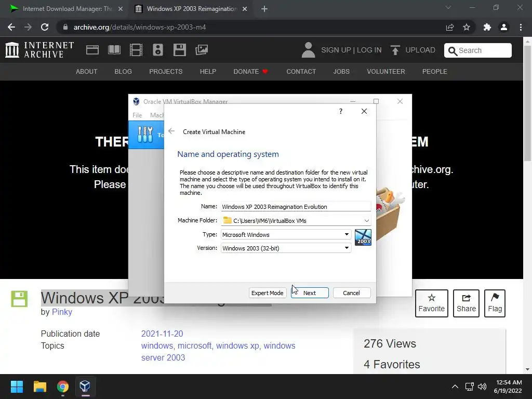Click the UPLOAD link
The height and width of the screenshot is (399, 532).
coord(420,50)
